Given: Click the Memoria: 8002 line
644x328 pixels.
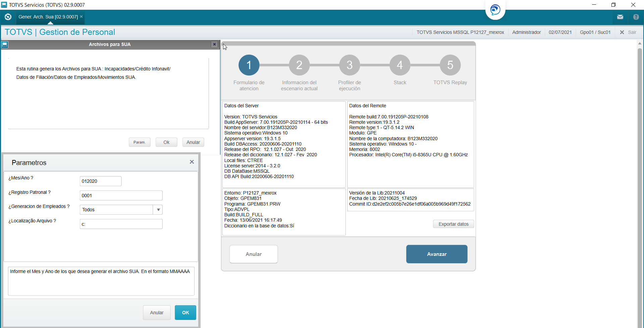Looking at the screenshot, I should (365, 149).
